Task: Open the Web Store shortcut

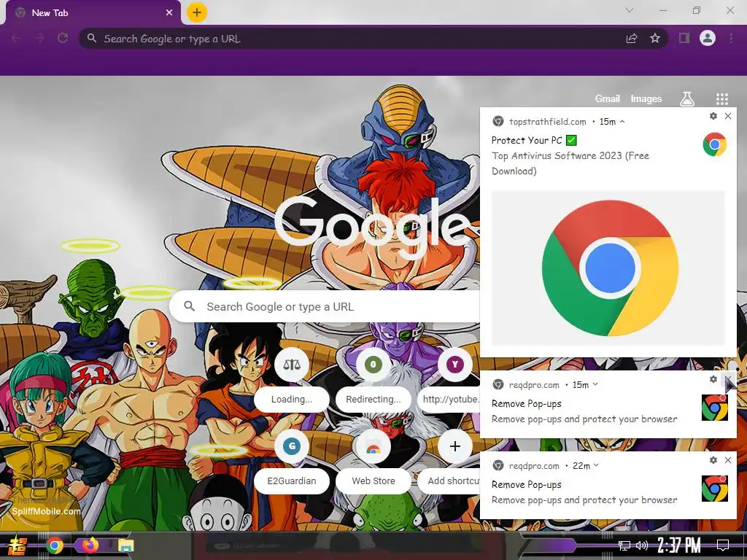Action: click(373, 461)
